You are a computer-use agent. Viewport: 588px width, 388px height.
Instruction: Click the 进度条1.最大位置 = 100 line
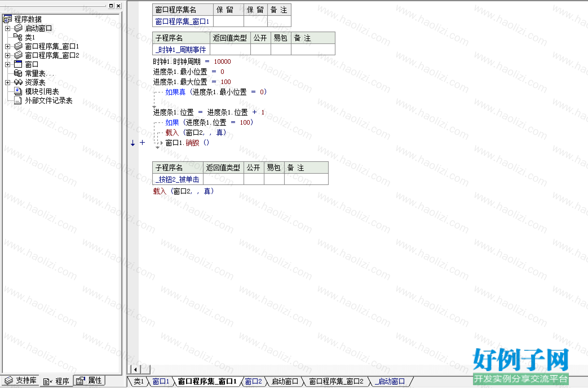pos(192,82)
